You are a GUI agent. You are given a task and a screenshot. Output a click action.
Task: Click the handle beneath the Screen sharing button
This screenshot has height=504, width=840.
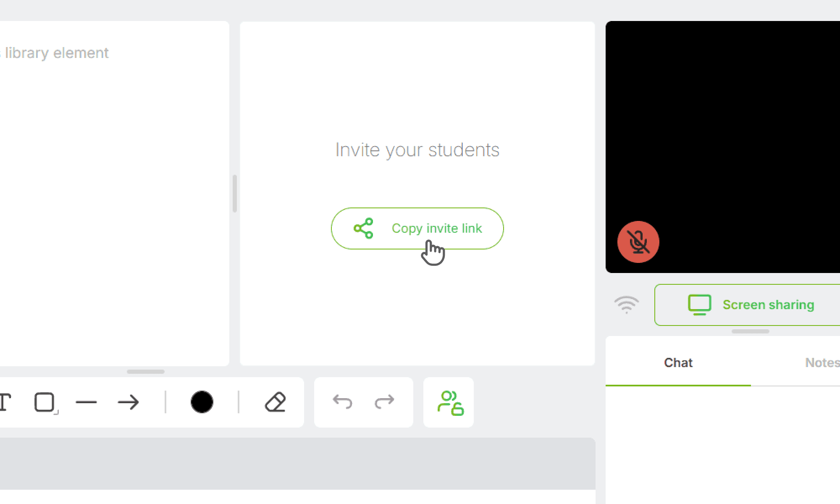[x=750, y=331]
